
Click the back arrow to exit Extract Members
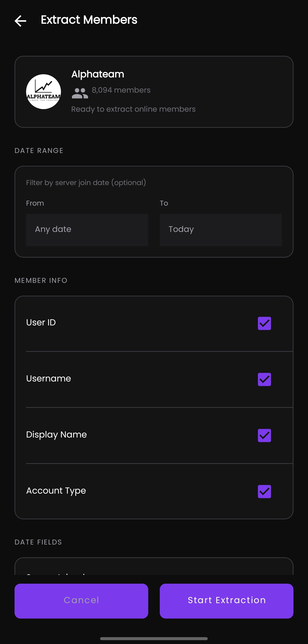tap(21, 21)
